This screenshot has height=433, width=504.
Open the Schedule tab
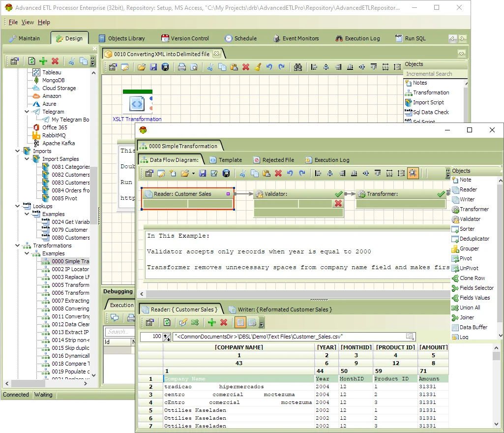click(241, 38)
